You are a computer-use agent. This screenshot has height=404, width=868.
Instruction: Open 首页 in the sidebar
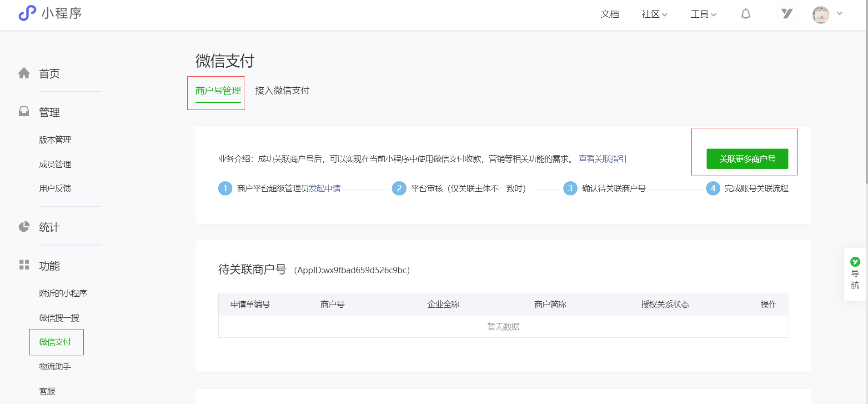point(49,74)
